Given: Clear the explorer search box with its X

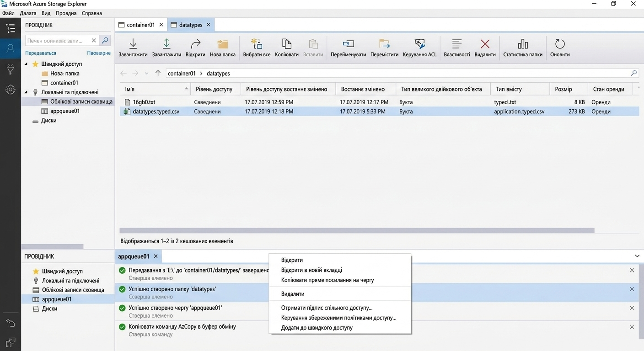Looking at the screenshot, I should tap(94, 41).
